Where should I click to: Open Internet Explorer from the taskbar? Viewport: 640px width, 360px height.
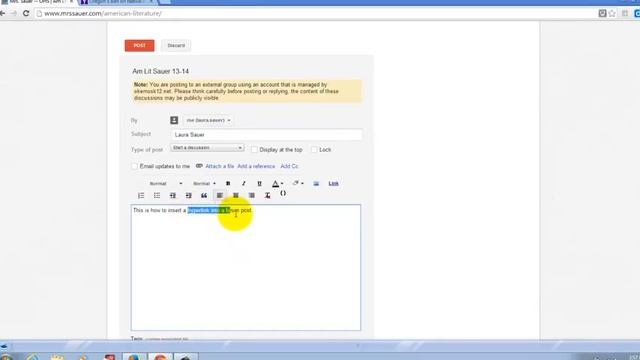tap(32, 357)
